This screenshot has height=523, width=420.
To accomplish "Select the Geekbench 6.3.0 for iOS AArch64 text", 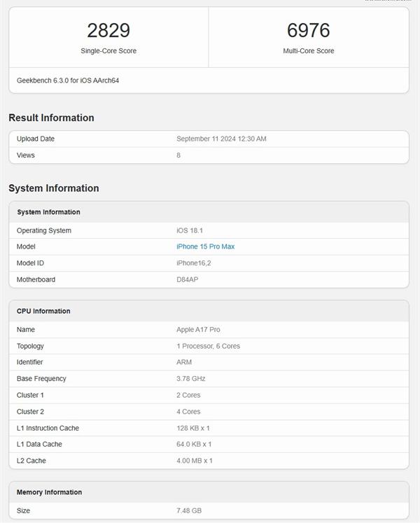I will point(68,81).
